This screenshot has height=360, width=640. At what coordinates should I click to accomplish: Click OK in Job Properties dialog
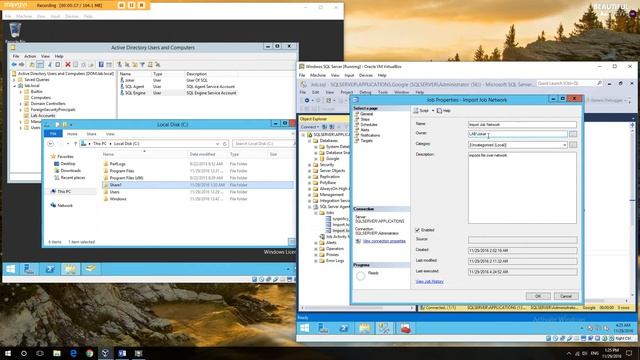538,296
